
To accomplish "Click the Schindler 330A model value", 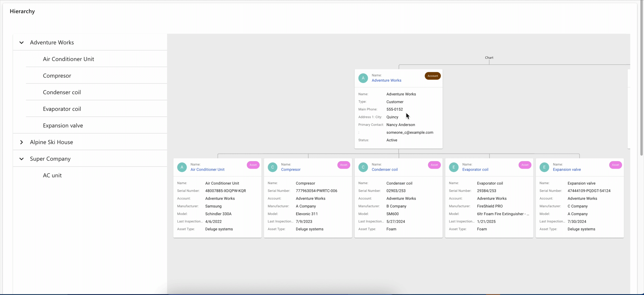I will click(218, 214).
